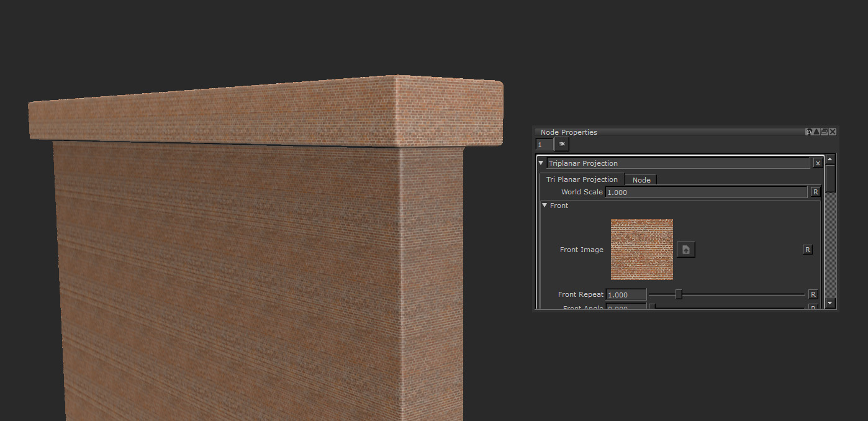This screenshot has height=421, width=868.
Task: Reset the Front Image with its R button
Action: (807, 250)
